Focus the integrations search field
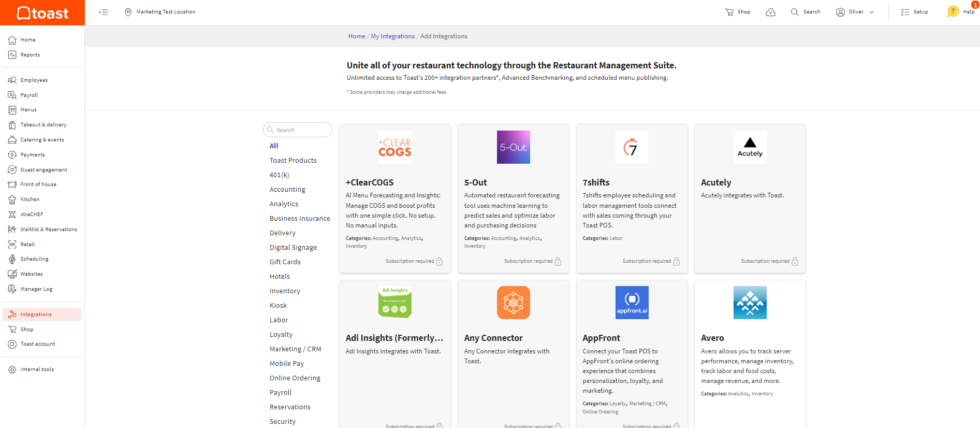Screen dimensions: 980x428 coord(298,130)
